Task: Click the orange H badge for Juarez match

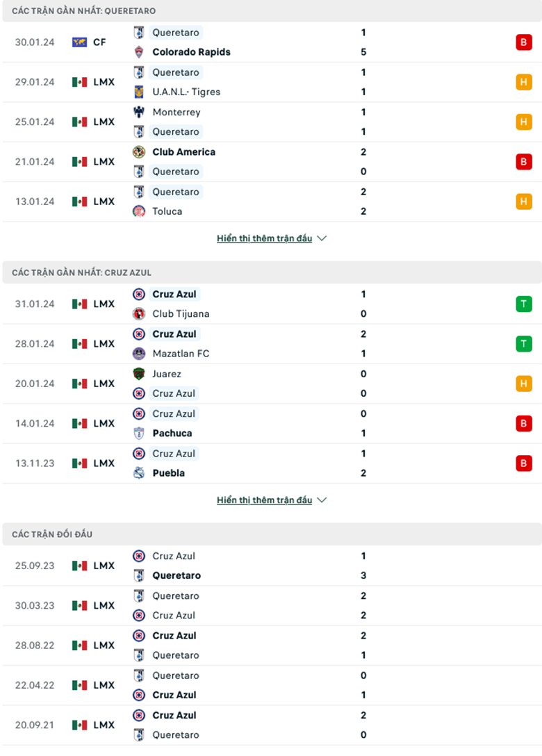Action: 523,384
